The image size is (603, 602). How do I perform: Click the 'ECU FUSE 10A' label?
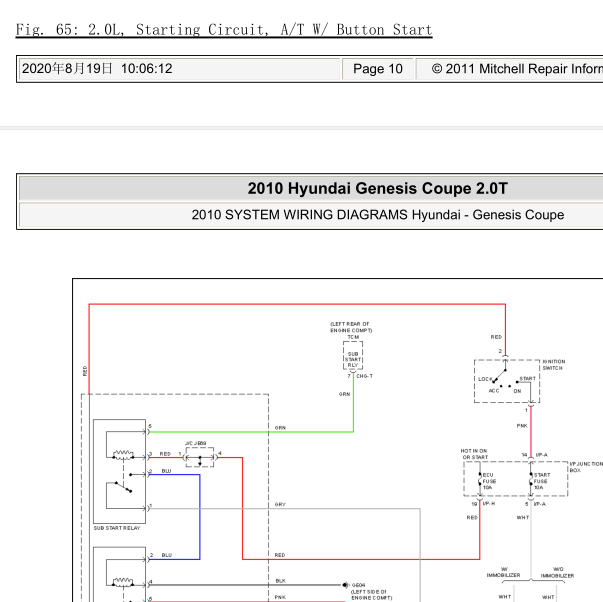tap(489, 481)
